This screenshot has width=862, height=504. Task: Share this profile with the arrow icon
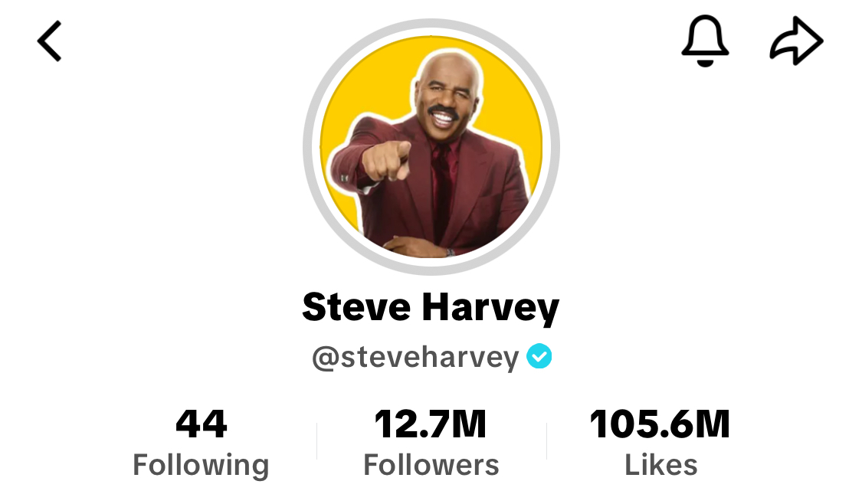pyautogui.click(x=796, y=41)
